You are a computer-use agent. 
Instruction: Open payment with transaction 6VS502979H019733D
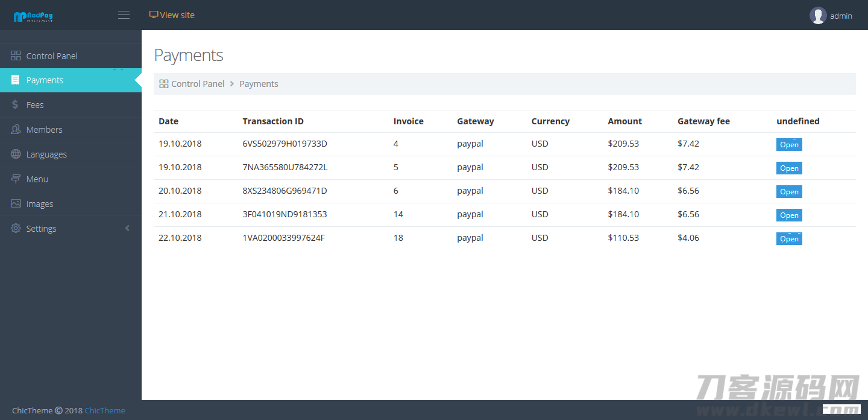(x=788, y=145)
